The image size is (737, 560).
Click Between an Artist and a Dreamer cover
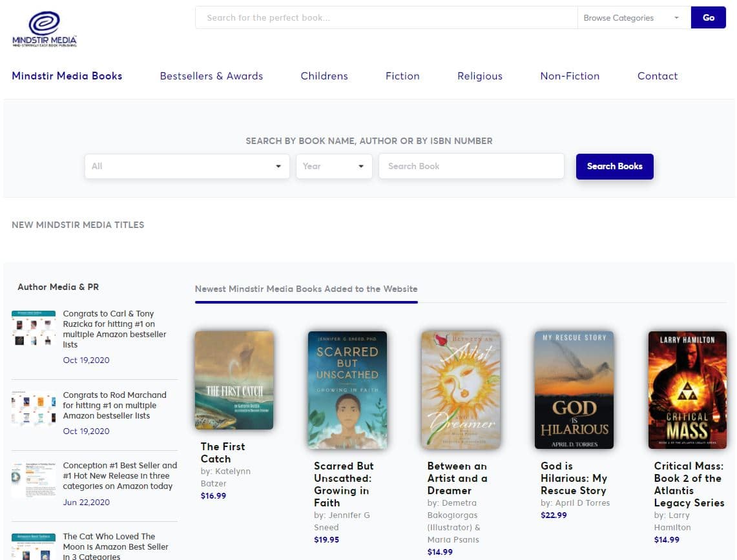click(x=461, y=389)
